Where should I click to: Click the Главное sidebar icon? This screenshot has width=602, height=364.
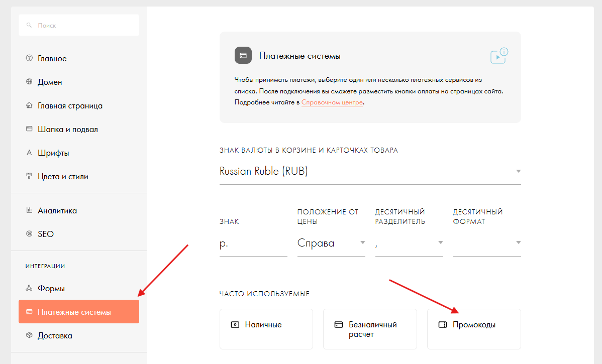(x=29, y=58)
